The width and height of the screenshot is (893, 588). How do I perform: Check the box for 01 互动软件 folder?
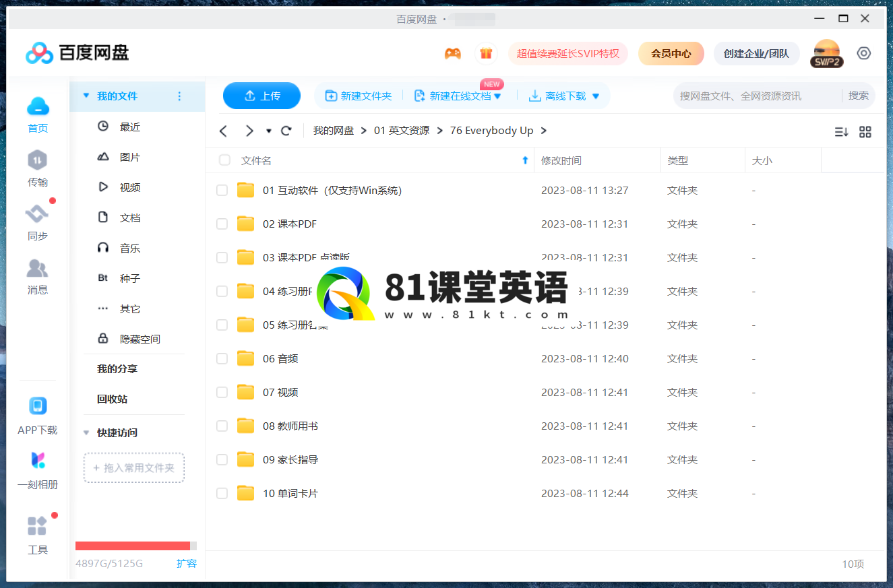tap(222, 191)
